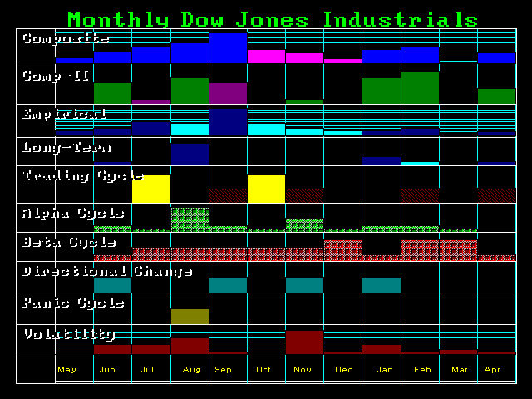Select the Composite row label
Viewport: 532px width, 399px height.
click(66, 38)
